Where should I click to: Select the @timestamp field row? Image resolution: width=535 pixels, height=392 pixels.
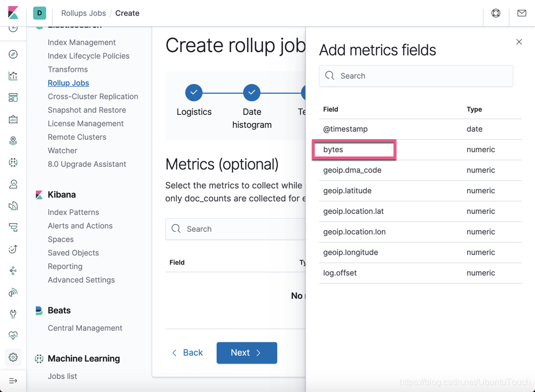(x=420, y=129)
